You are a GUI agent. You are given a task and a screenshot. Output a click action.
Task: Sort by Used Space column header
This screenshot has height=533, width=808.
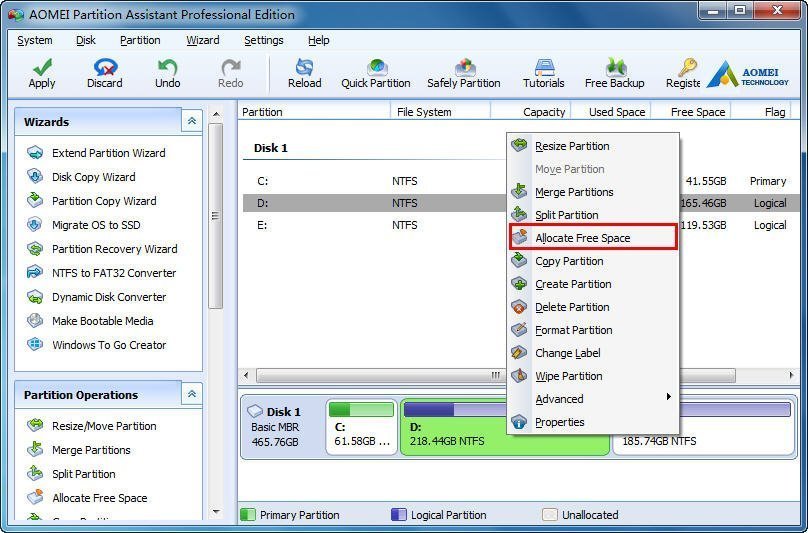pyautogui.click(x=611, y=111)
